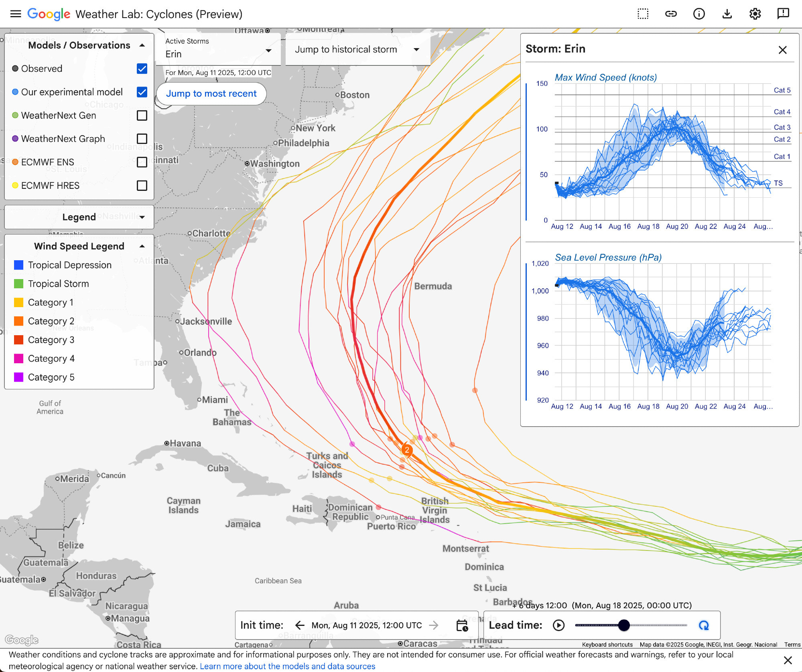The height and width of the screenshot is (672, 802).
Task: Open the map Terms link
Action: (792, 644)
